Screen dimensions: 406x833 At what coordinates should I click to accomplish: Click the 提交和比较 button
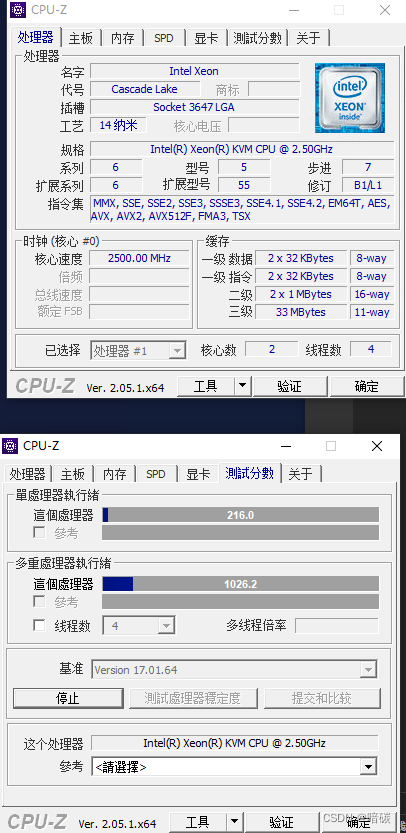coord(322,698)
